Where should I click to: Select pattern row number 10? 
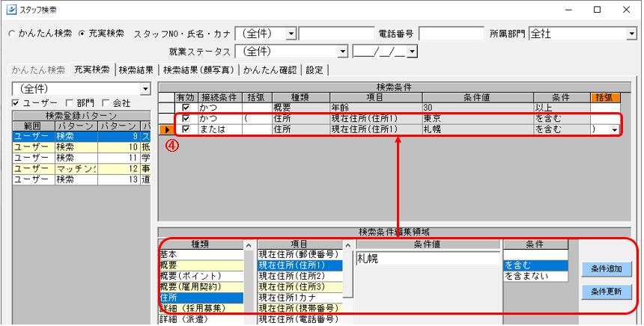82,147
